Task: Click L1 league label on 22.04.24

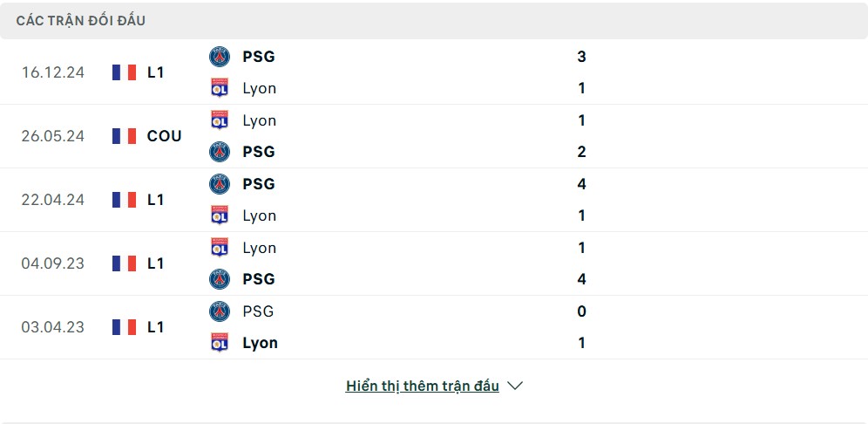Action: pyautogui.click(x=155, y=200)
